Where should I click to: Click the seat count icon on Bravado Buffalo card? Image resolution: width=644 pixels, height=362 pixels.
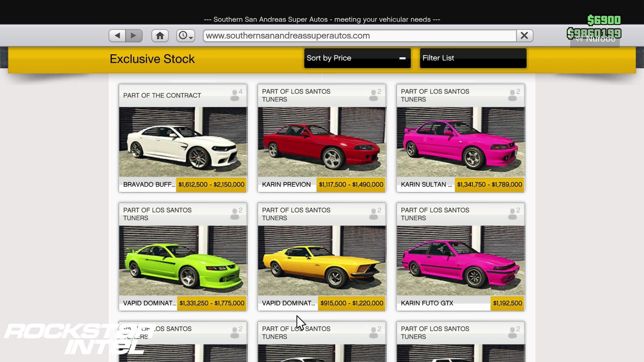click(236, 95)
